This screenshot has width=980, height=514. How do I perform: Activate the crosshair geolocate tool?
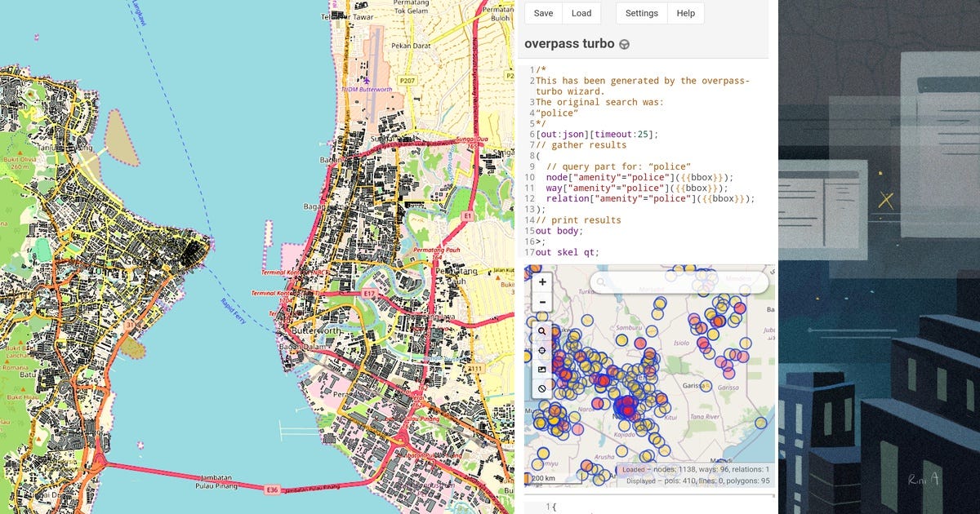coord(542,350)
